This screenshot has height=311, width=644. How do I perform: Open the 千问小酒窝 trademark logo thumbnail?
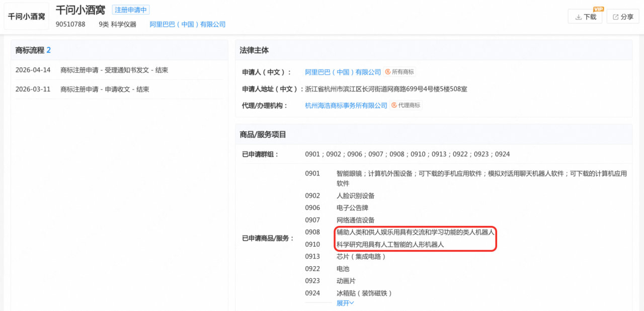pos(26,17)
